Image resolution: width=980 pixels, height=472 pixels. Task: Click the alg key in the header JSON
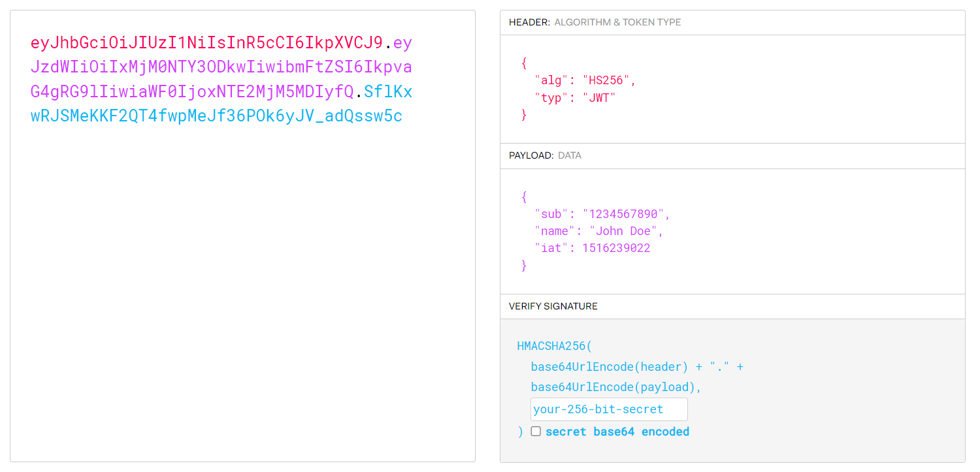549,80
